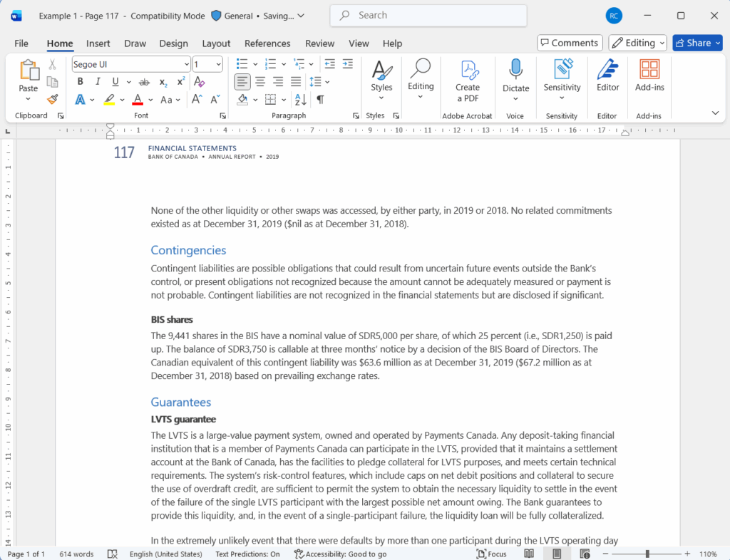Apply italic formatting
The image size is (730, 560).
[x=97, y=81]
